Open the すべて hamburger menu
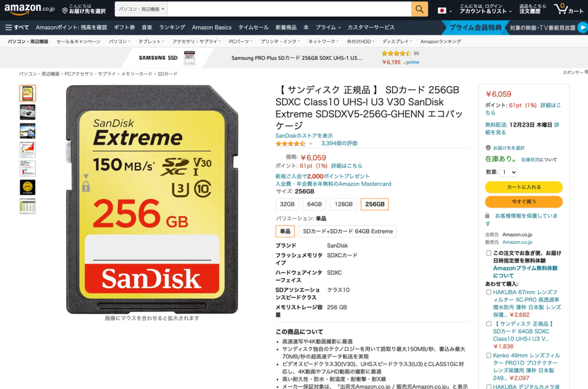This screenshot has width=588, height=389. pyautogui.click(x=17, y=28)
